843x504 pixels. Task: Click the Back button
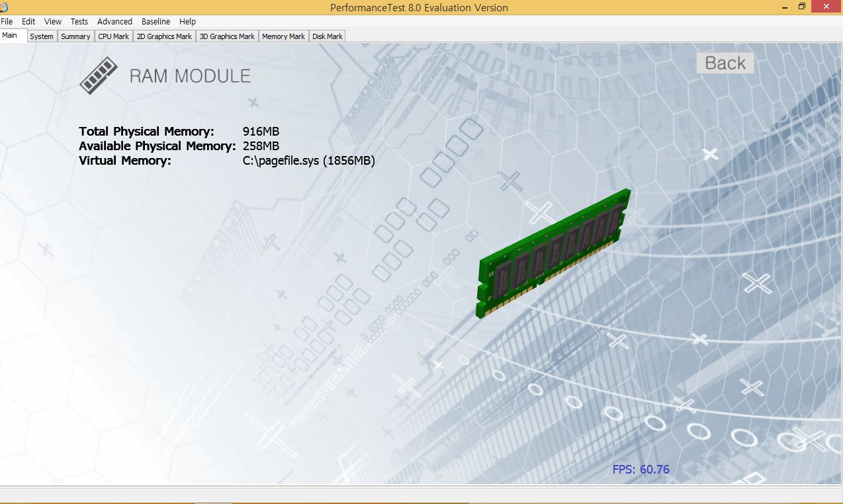725,63
